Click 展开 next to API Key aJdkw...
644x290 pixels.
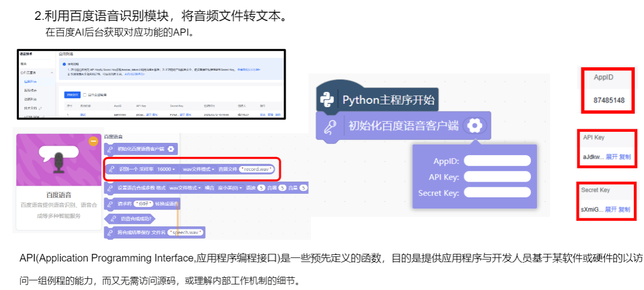pos(611,157)
